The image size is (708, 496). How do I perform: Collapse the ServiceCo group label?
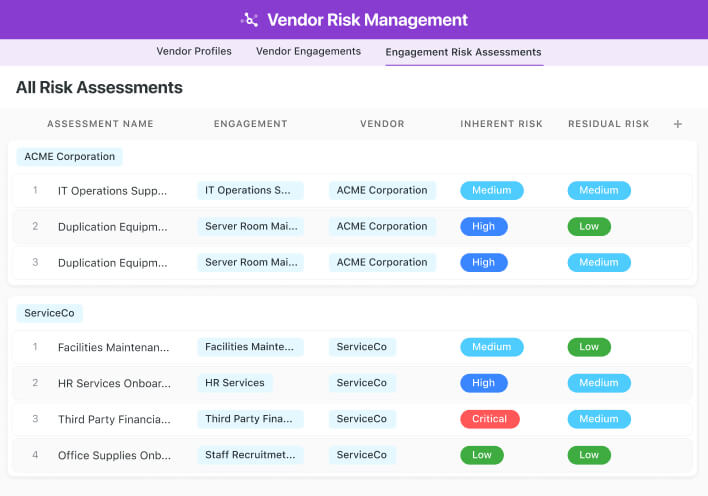click(x=50, y=313)
